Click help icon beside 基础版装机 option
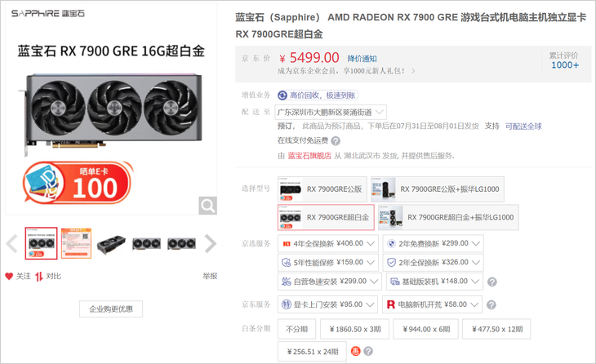This screenshot has width=596, height=364. (x=491, y=282)
